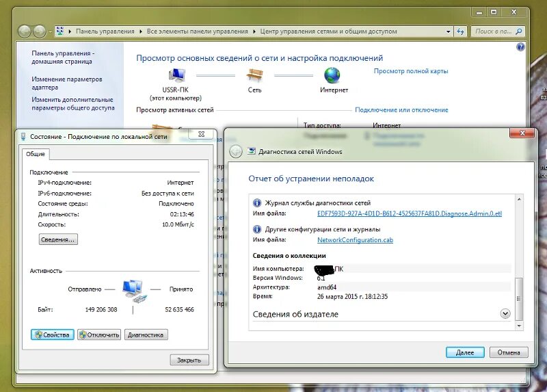Click the Control Panel icon in address bar
Screen dimensions: 547x392
coord(60,31)
